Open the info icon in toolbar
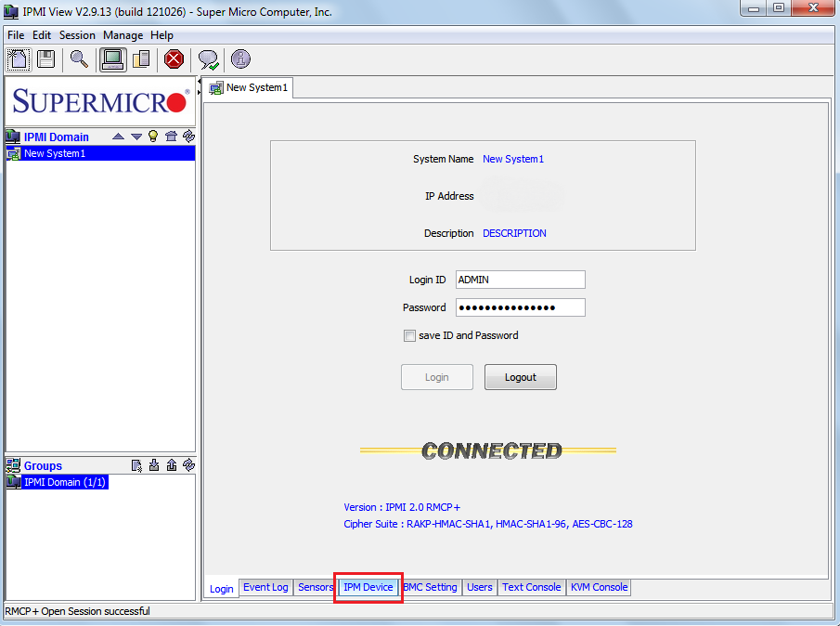 pos(240,59)
